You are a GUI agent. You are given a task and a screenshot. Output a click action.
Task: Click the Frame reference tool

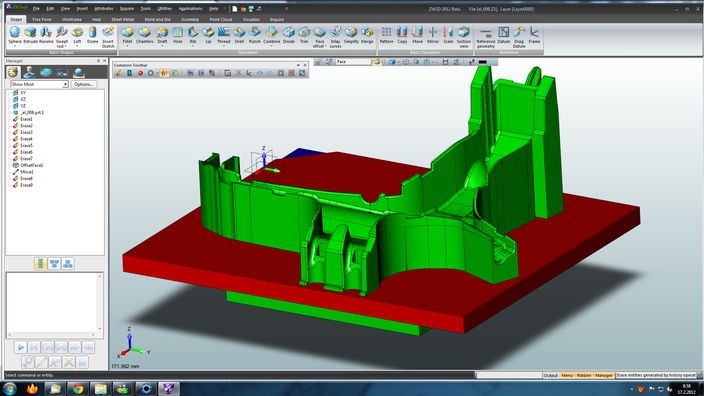coord(534,35)
